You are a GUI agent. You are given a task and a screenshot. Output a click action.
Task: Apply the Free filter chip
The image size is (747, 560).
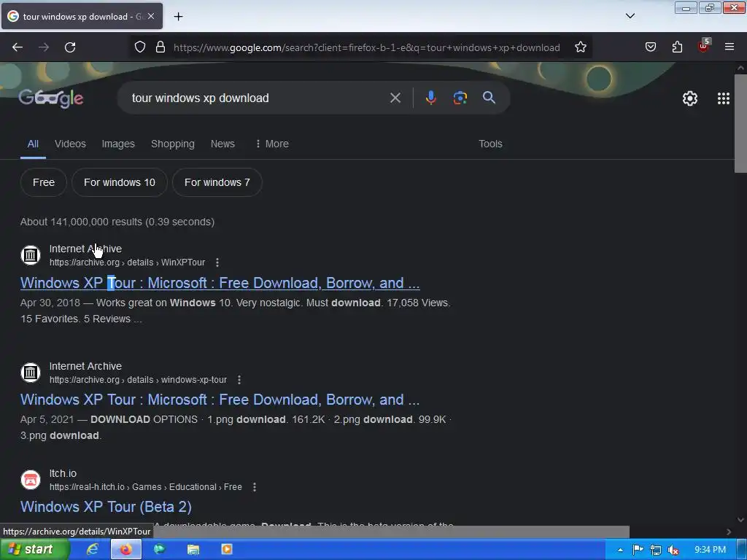[43, 182]
